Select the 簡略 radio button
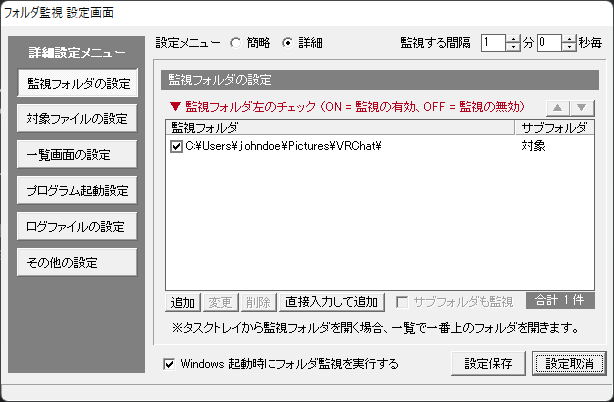The height and width of the screenshot is (402, 614). (235, 43)
